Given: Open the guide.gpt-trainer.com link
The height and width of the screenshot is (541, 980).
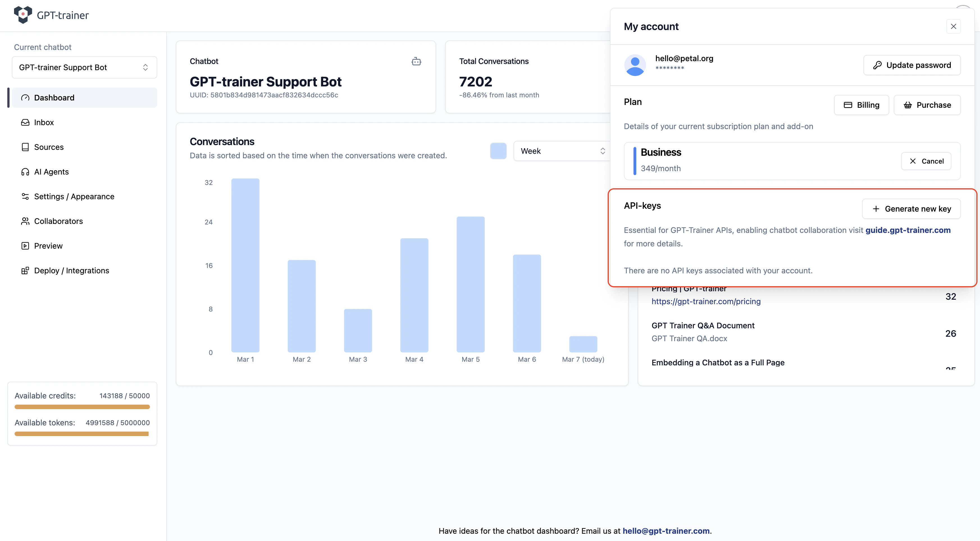Looking at the screenshot, I should pos(908,230).
